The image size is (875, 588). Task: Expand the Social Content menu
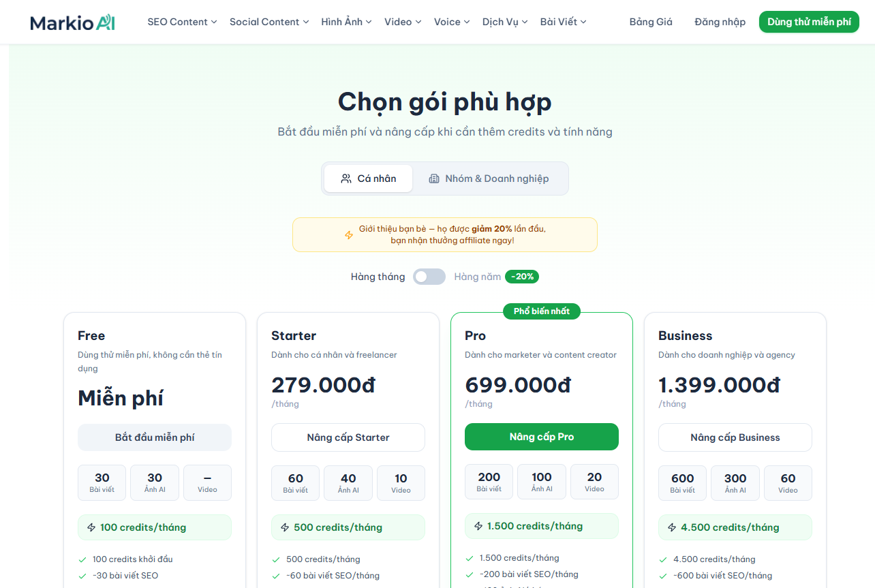[269, 22]
